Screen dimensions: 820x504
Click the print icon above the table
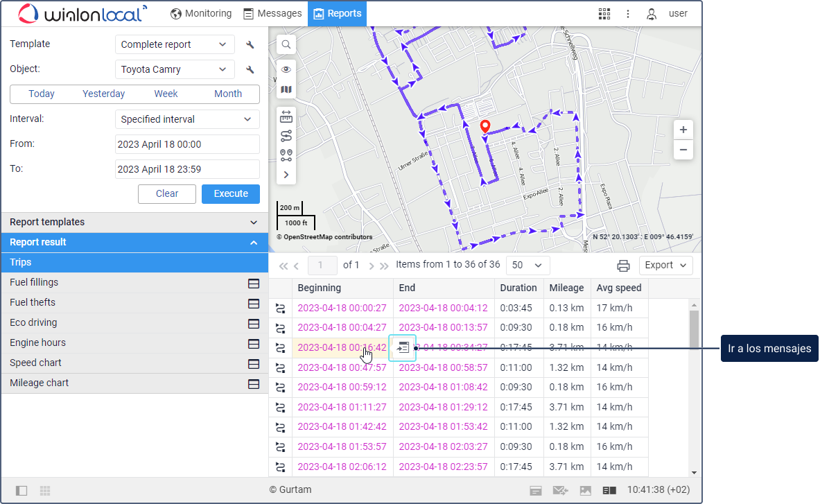pos(623,266)
